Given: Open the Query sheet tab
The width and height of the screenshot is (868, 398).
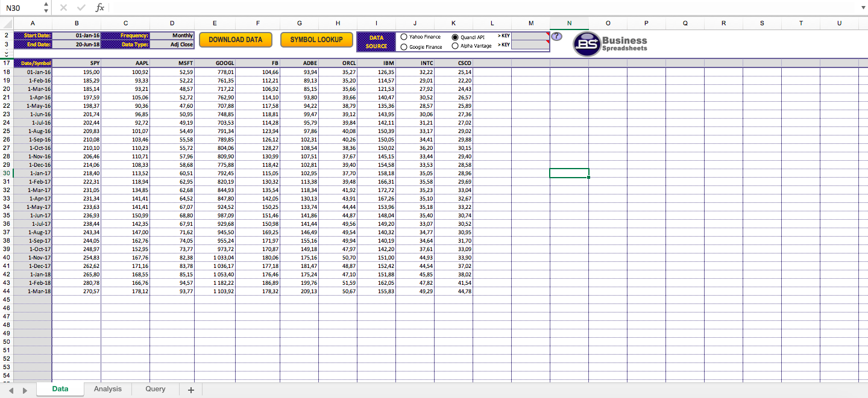Looking at the screenshot, I should (x=155, y=389).
